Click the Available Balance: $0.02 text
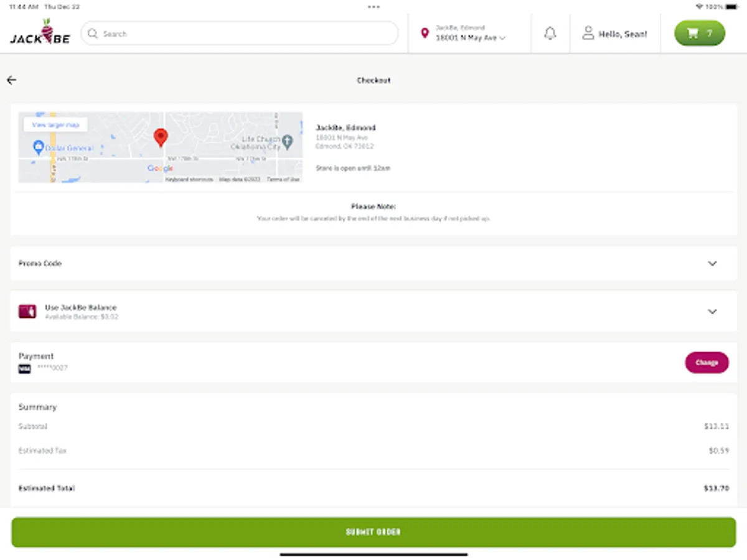The width and height of the screenshot is (747, 560). [x=82, y=317]
